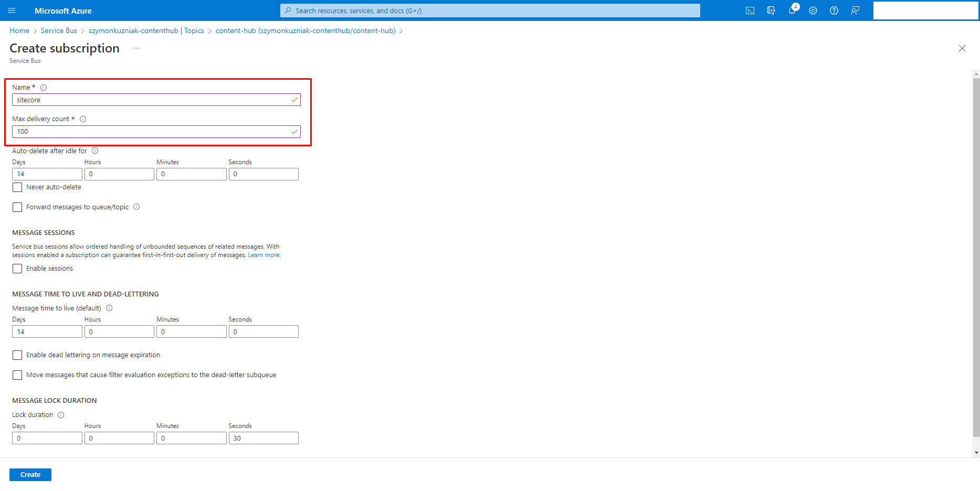Image resolution: width=980 pixels, height=491 pixels.
Task: Click Lock duration Hours field
Action: click(x=119, y=438)
